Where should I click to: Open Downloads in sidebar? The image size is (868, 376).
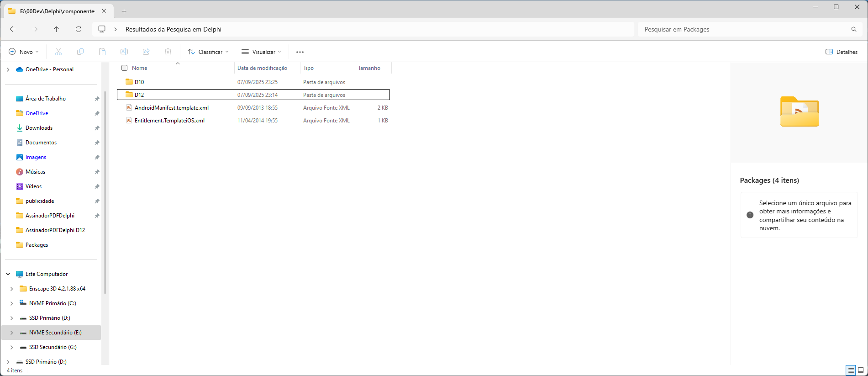(39, 128)
